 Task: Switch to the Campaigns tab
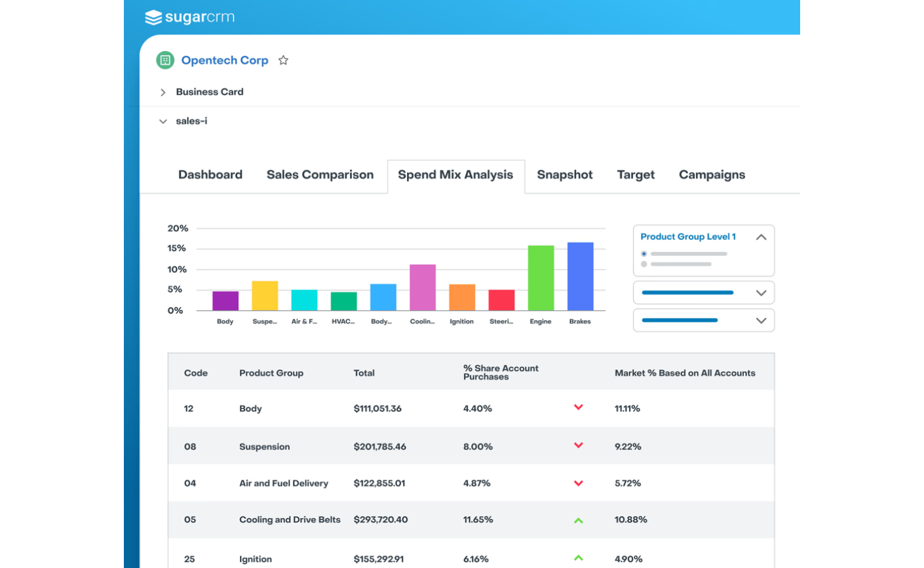pos(712,174)
